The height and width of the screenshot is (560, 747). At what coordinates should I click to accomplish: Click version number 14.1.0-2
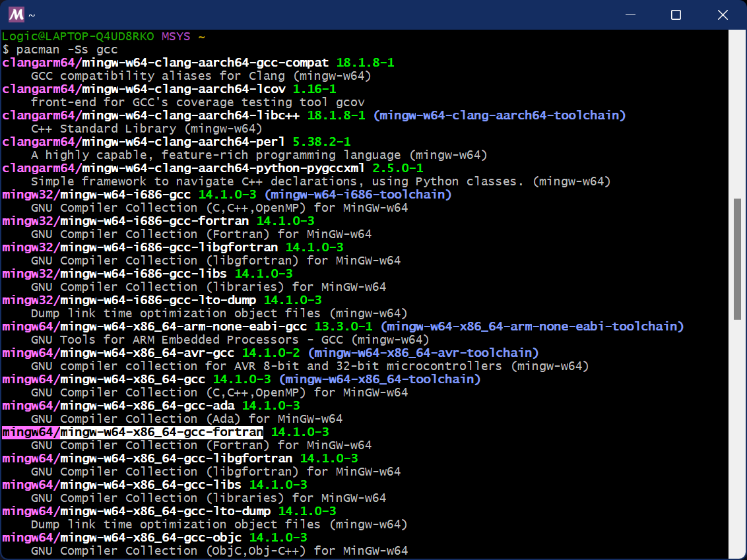click(271, 353)
